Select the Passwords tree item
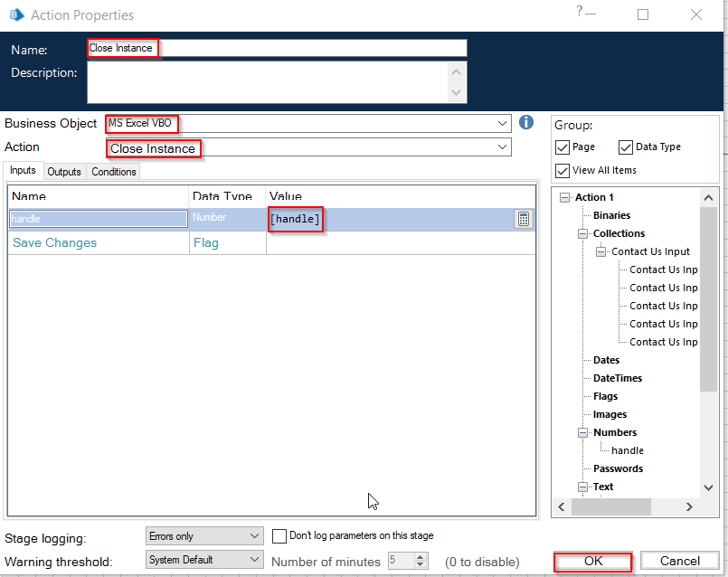 tap(618, 468)
